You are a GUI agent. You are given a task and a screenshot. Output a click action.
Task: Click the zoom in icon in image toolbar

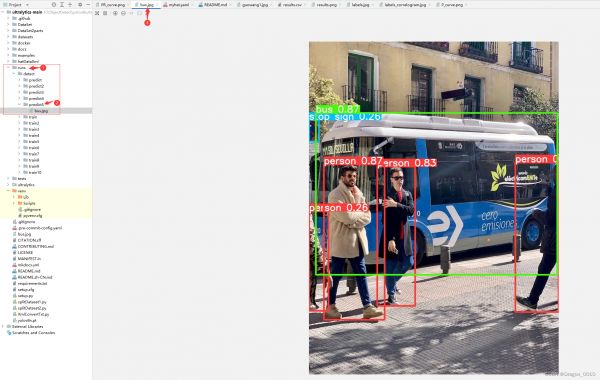pos(115,13)
